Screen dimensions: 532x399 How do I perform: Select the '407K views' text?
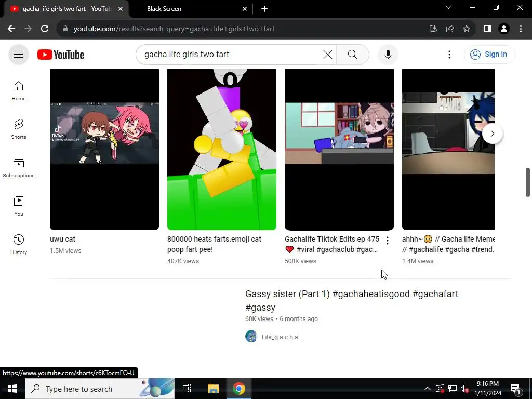click(x=183, y=261)
